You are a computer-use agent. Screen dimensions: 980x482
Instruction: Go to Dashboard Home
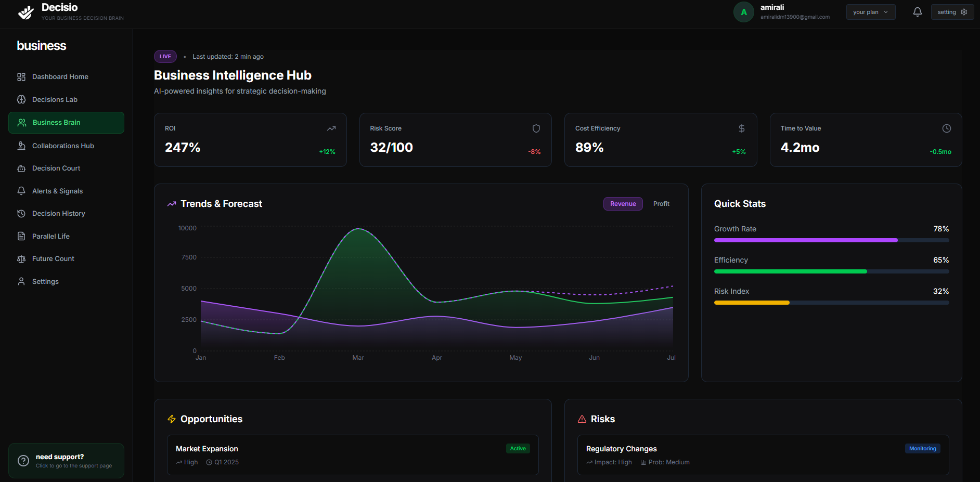66,77
